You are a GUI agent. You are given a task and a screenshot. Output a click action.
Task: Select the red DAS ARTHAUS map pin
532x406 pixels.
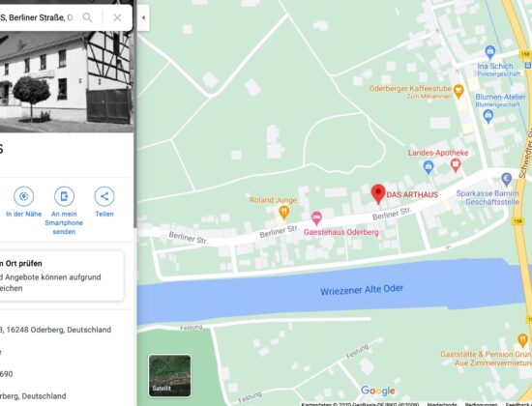tap(378, 194)
